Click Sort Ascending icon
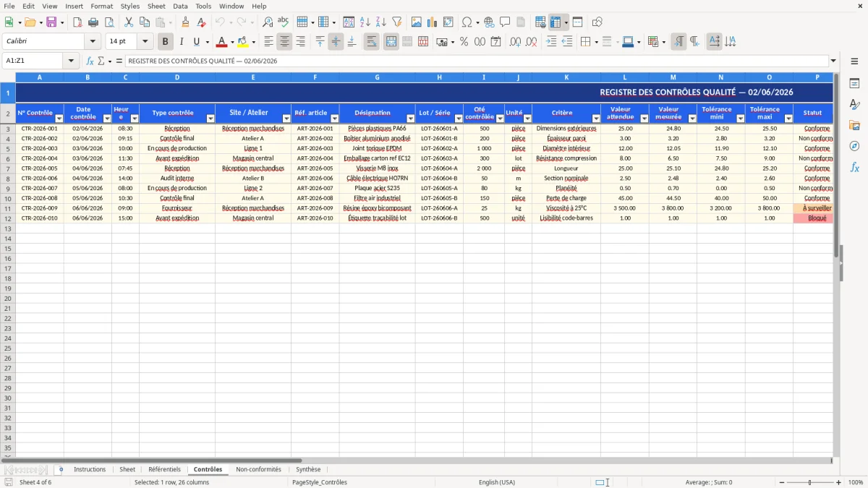The width and height of the screenshot is (868, 488). (x=365, y=22)
